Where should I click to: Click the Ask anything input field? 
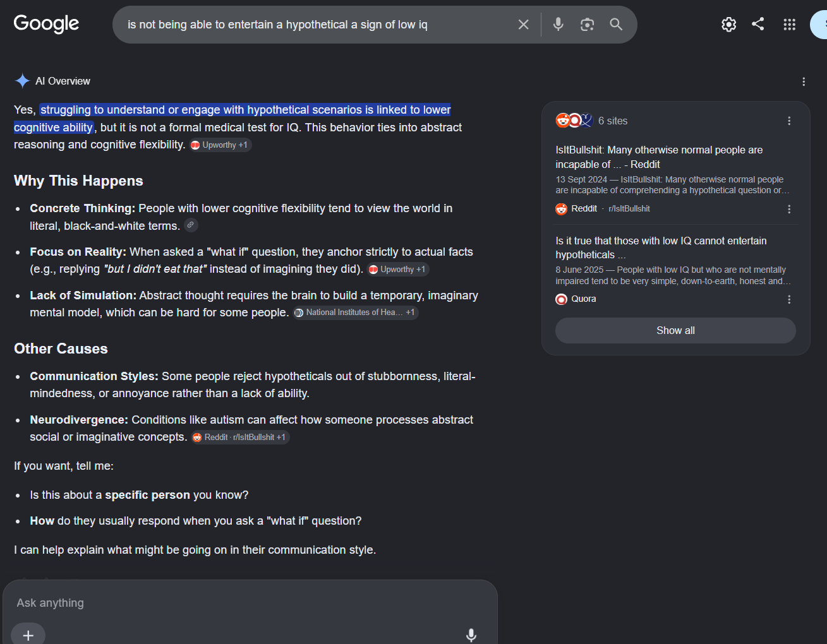250,603
